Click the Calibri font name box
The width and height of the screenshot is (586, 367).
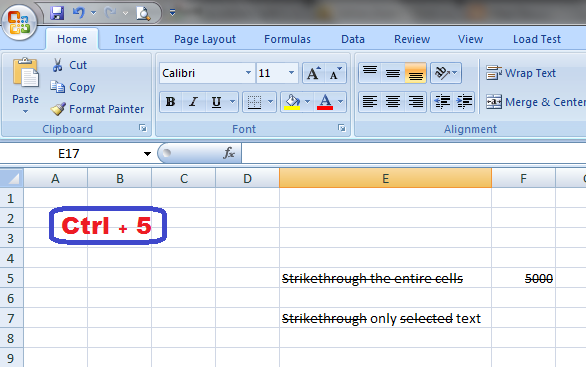202,73
